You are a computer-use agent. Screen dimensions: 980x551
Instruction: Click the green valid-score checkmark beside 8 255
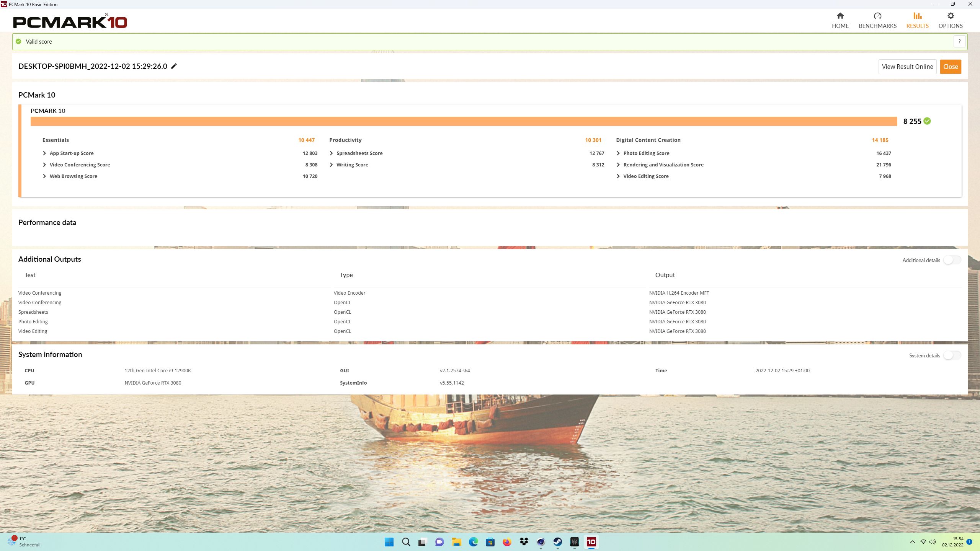point(927,121)
